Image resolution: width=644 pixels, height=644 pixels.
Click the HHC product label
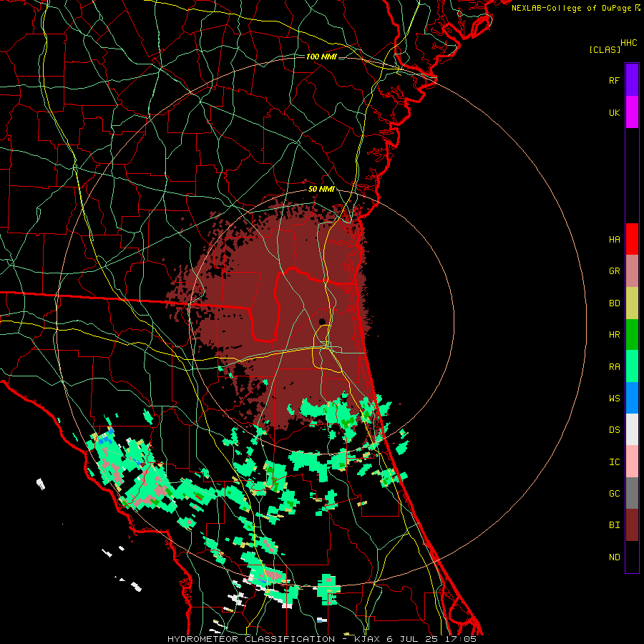pos(628,43)
